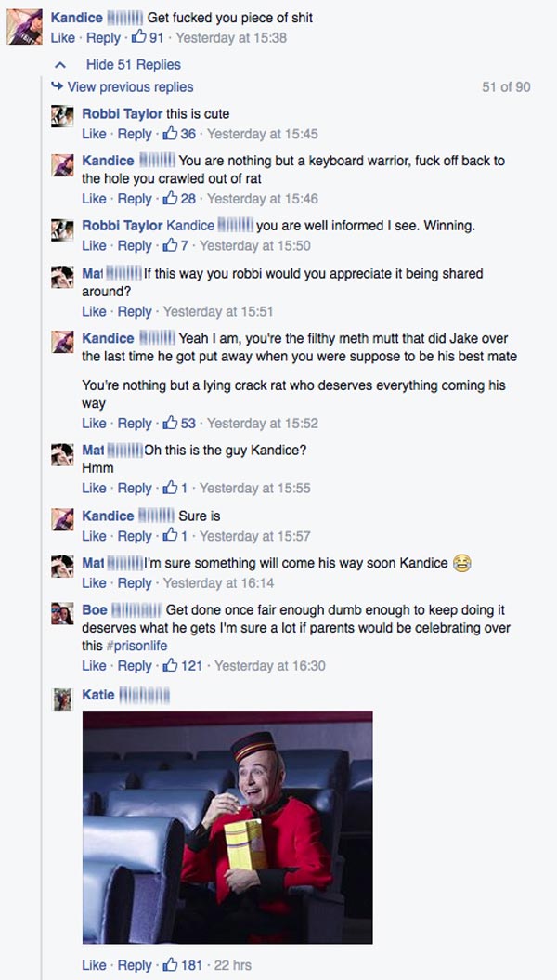Like Robbi Taylor's "this is cute" comment

(94, 134)
